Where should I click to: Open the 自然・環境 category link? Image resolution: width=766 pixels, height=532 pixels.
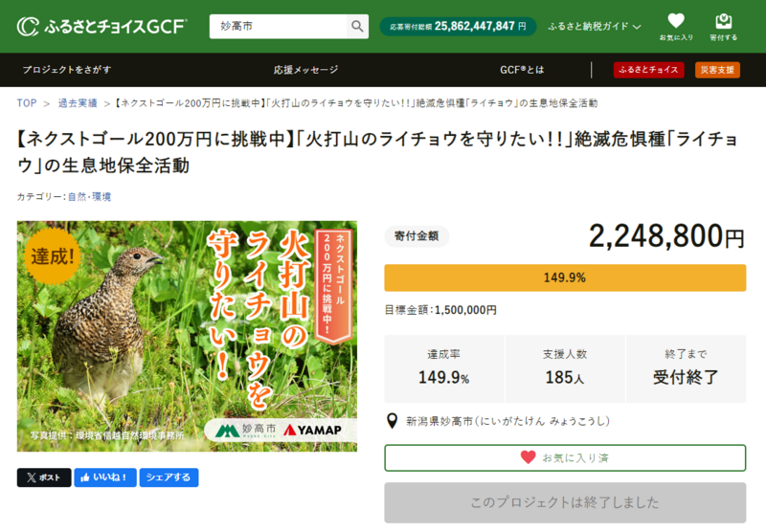point(89,197)
